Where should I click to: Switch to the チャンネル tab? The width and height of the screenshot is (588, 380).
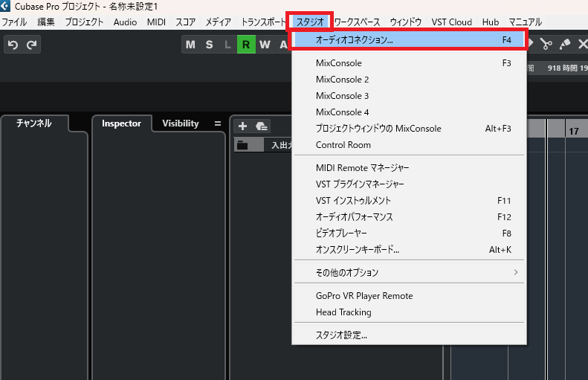point(34,123)
